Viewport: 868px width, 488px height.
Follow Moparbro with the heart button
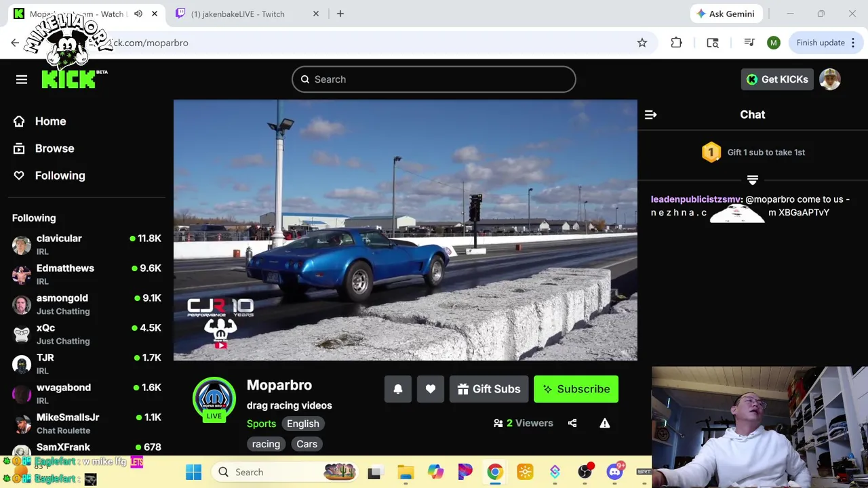coord(431,389)
